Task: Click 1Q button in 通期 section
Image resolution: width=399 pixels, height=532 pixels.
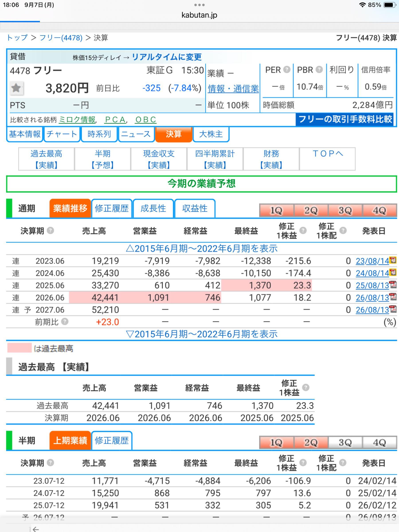Action: pos(277,210)
